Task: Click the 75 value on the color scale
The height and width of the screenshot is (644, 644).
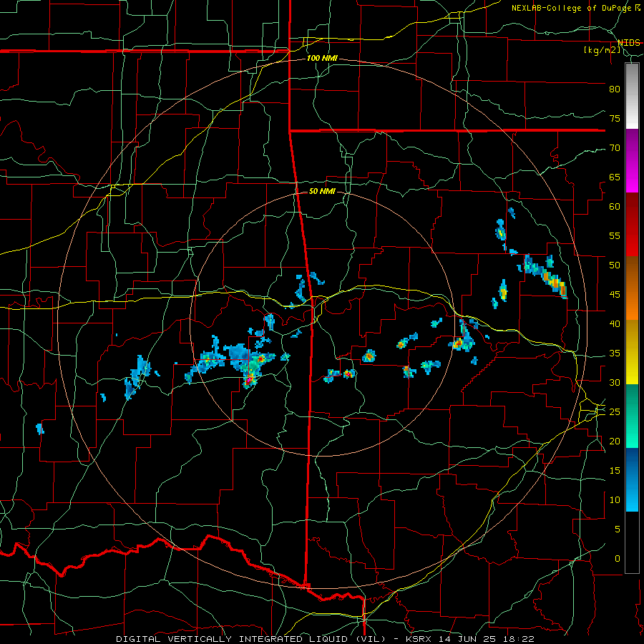Action: 615,119
